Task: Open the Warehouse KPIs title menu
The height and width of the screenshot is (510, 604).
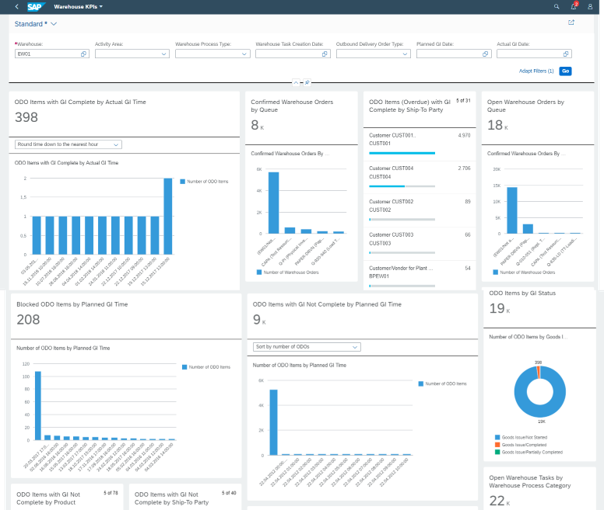Action: click(78, 7)
